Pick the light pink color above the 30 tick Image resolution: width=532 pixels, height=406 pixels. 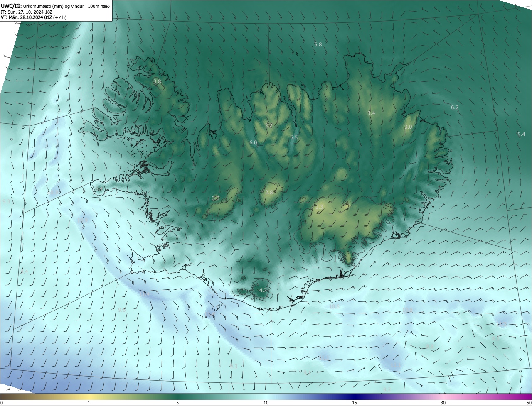(x=443, y=397)
